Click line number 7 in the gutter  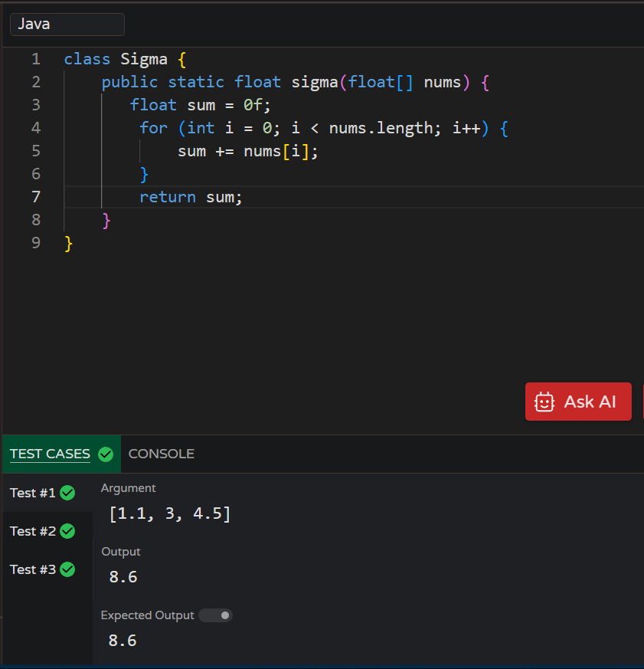(x=35, y=197)
